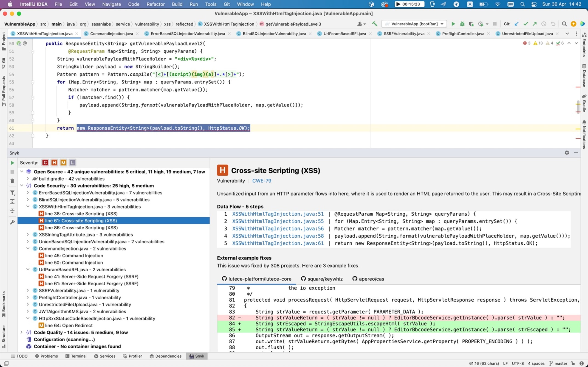Click the Debug bug icon in the toolbar
The width and height of the screenshot is (588, 367).
coord(462,24)
